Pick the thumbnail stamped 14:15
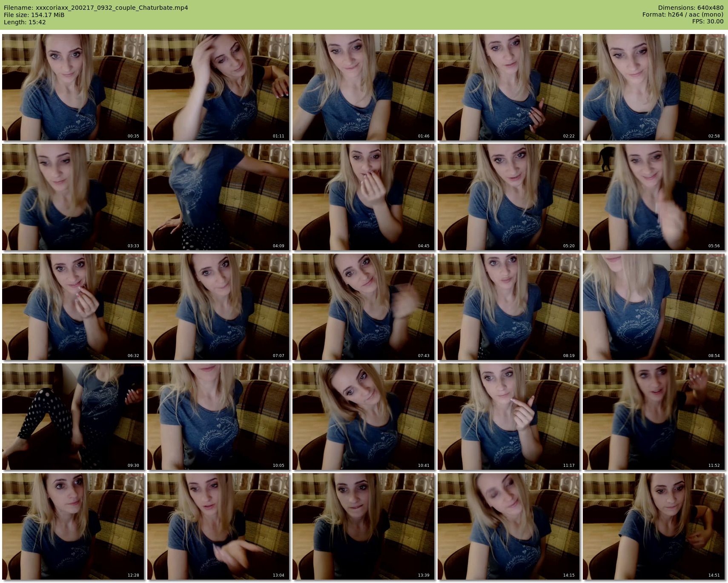The width and height of the screenshot is (728, 583). (509, 526)
